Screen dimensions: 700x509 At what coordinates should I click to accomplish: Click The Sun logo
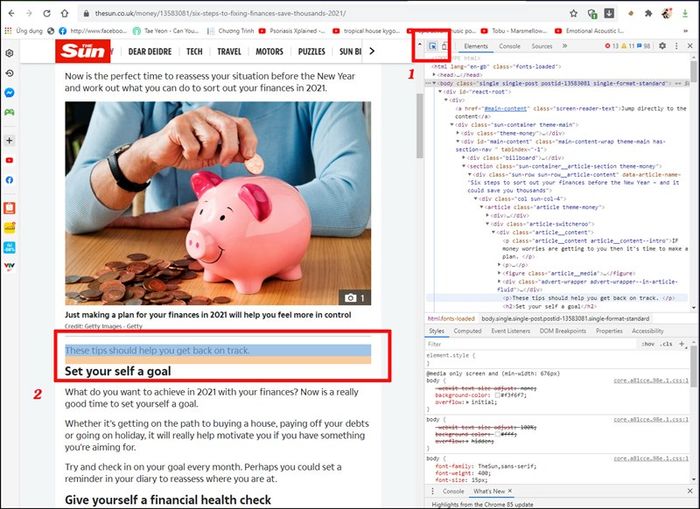(x=83, y=51)
